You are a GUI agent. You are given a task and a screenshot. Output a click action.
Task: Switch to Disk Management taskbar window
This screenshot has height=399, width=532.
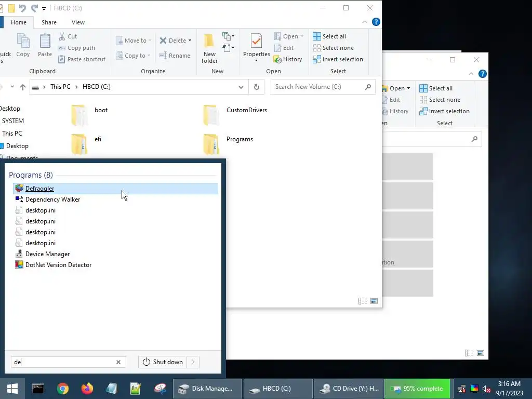(x=207, y=389)
